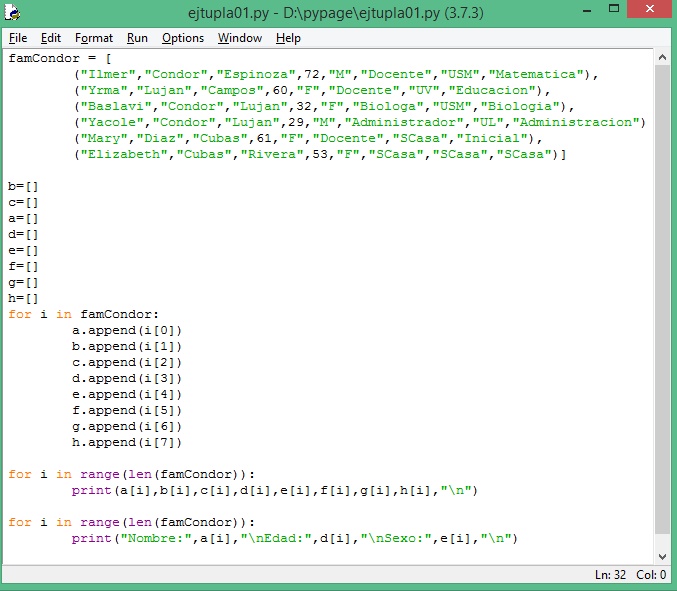Click the "\nEdad:" string
The width and height of the screenshot is (677, 591).
(276, 538)
